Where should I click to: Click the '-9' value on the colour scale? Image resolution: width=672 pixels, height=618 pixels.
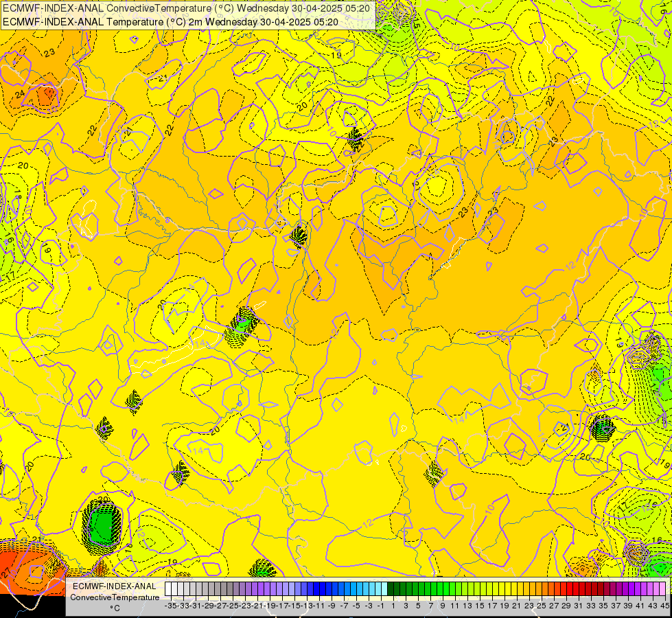(x=332, y=606)
